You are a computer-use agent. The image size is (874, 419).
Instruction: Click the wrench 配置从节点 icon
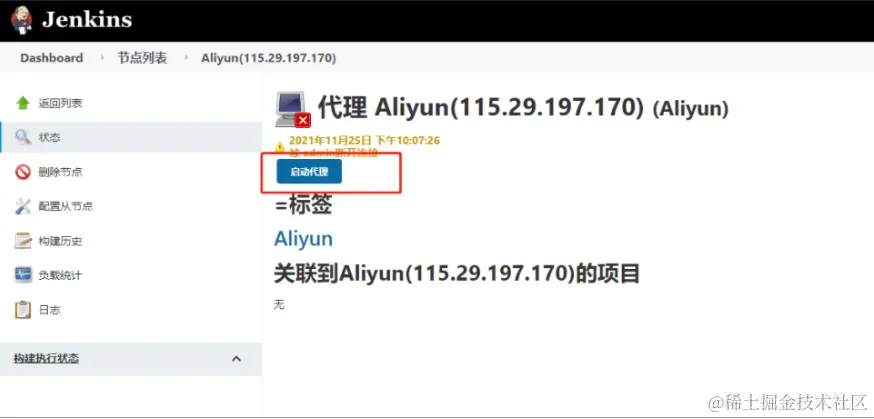coord(23,207)
